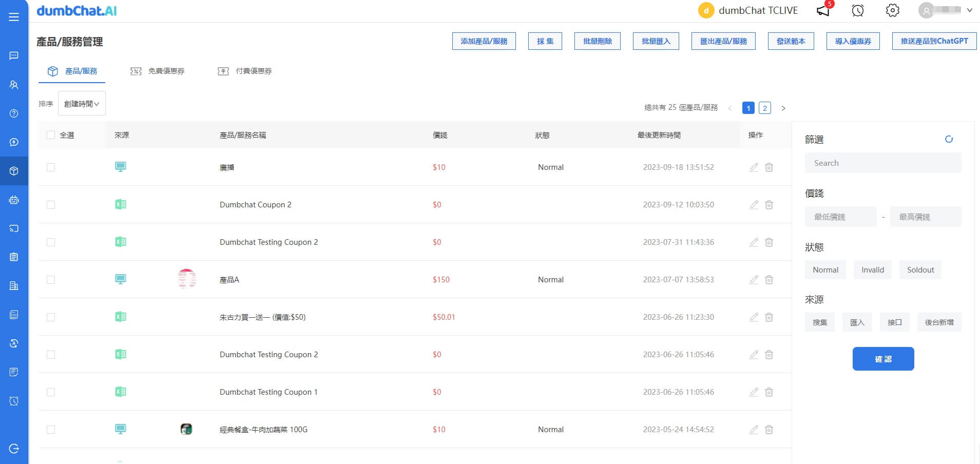This screenshot has height=464, width=980.
Task: Filter source by 搜集
Action: tap(820, 322)
